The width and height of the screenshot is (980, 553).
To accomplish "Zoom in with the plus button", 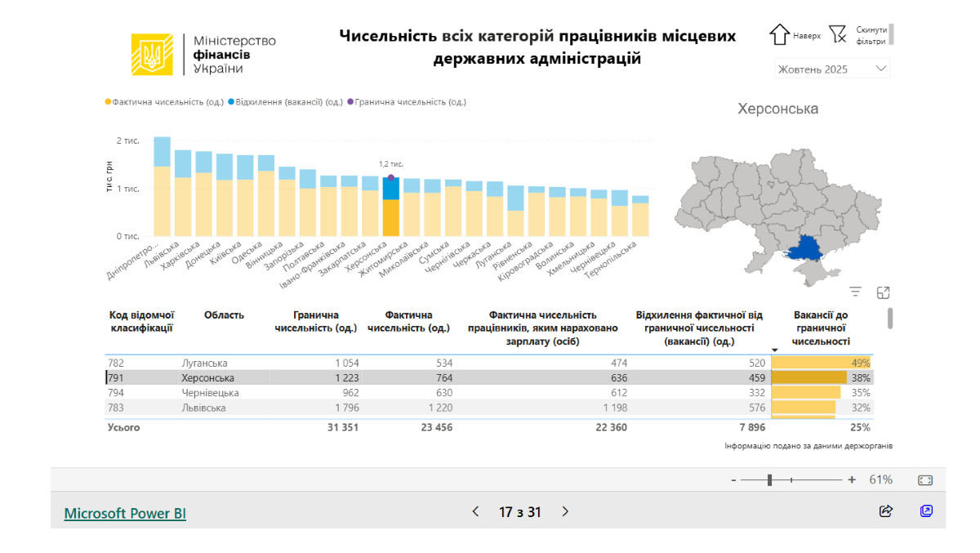I will coord(852,480).
